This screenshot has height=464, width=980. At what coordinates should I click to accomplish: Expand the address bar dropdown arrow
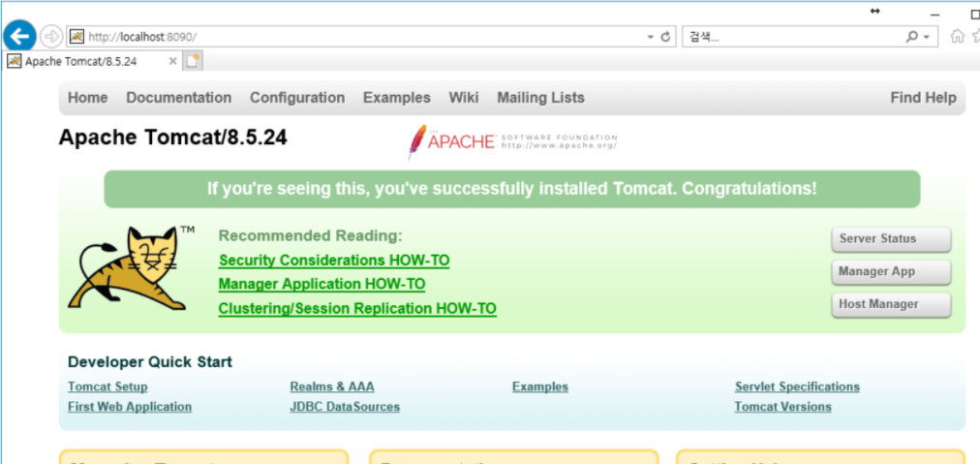(x=651, y=37)
